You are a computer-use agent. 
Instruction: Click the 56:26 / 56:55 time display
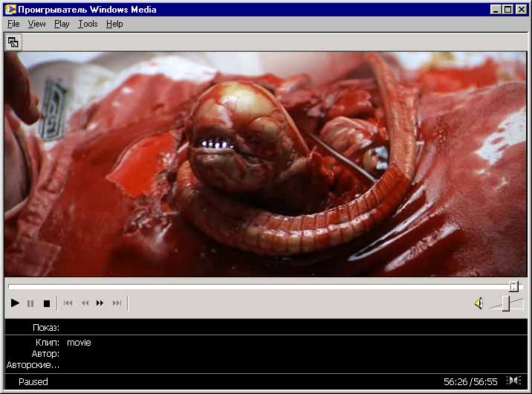click(470, 382)
